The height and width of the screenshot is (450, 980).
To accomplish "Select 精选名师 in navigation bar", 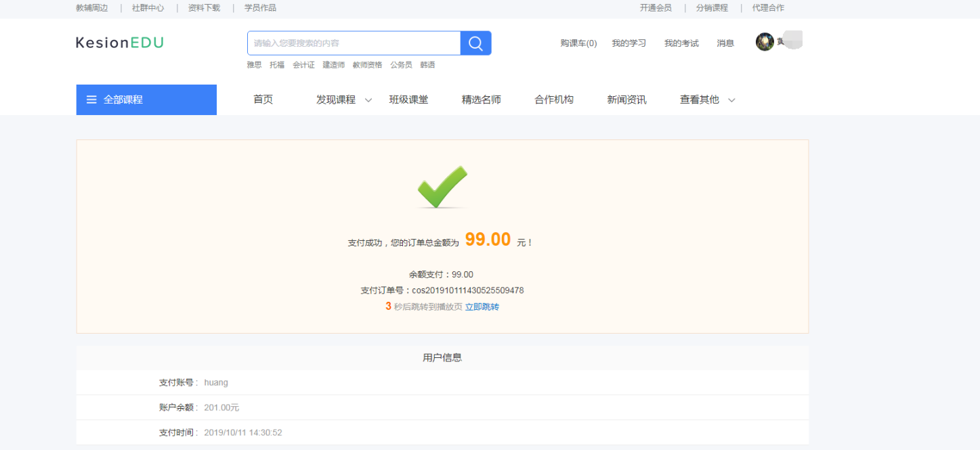I will pos(481,100).
